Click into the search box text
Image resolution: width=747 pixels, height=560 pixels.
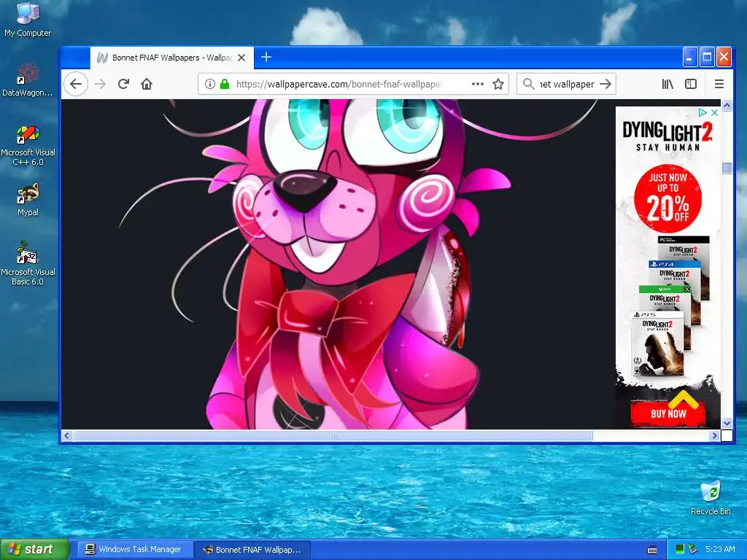pyautogui.click(x=566, y=85)
